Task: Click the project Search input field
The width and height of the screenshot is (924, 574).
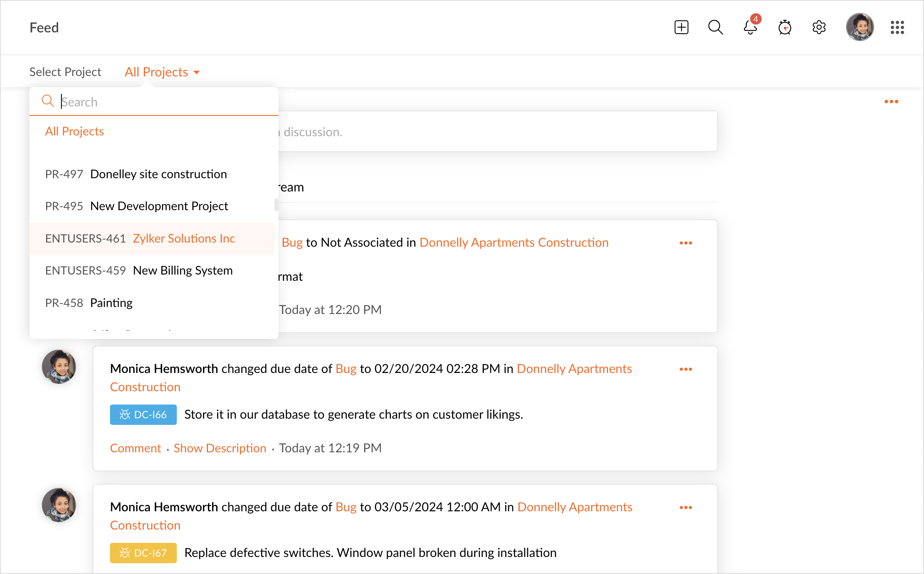Action: click(x=166, y=102)
